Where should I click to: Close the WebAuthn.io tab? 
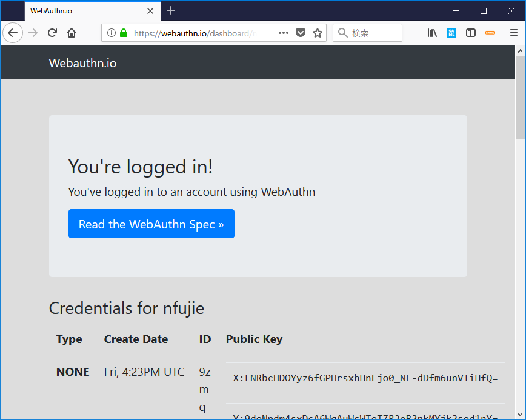click(150, 11)
